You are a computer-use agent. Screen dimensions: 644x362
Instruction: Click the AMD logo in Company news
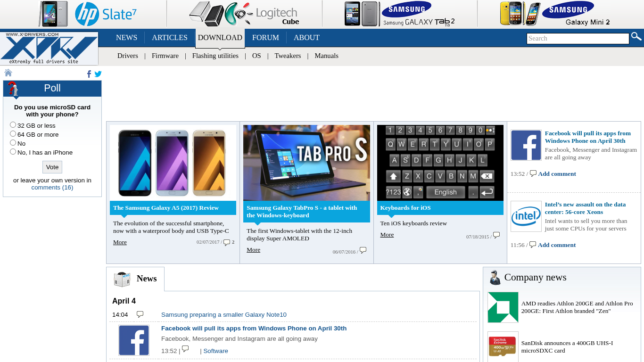[503, 307]
